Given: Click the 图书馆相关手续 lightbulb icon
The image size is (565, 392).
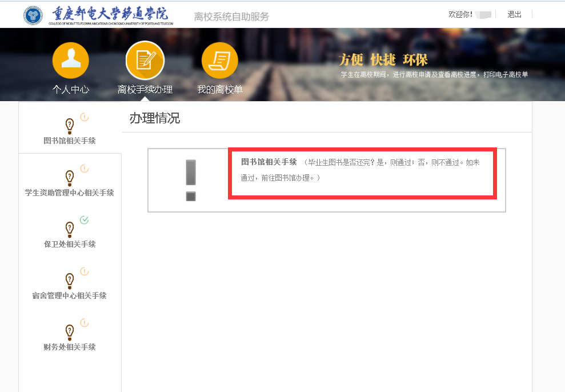Looking at the screenshot, I should click(70, 125).
